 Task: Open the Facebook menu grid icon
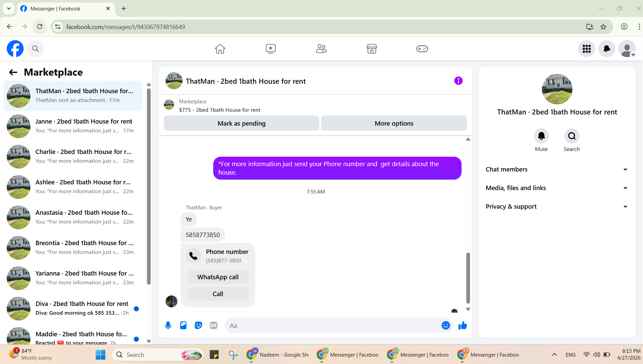coord(587,49)
